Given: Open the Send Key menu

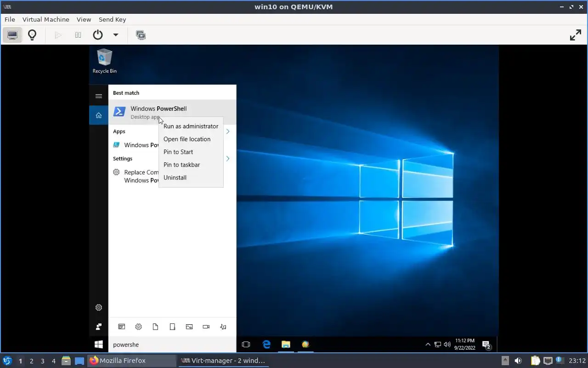Looking at the screenshot, I should (x=112, y=19).
